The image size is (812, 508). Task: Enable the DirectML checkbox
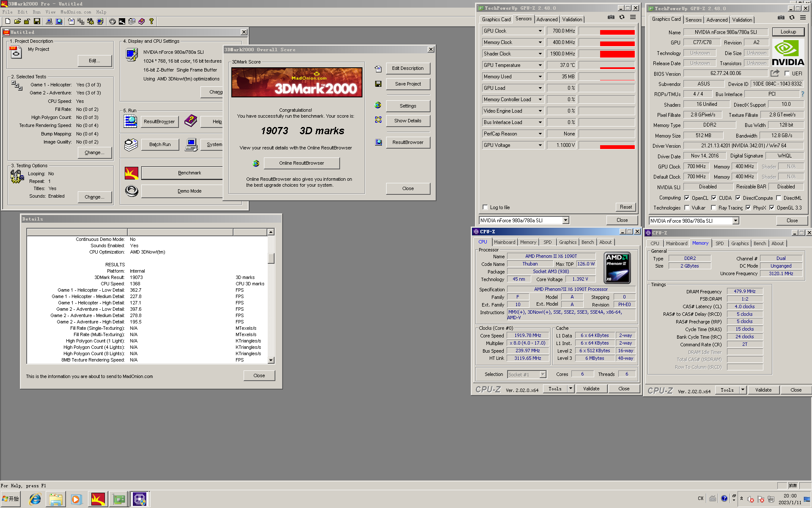coord(779,198)
